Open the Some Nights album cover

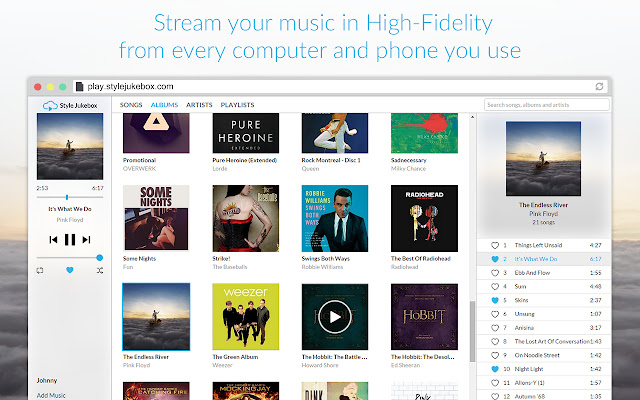click(x=156, y=218)
